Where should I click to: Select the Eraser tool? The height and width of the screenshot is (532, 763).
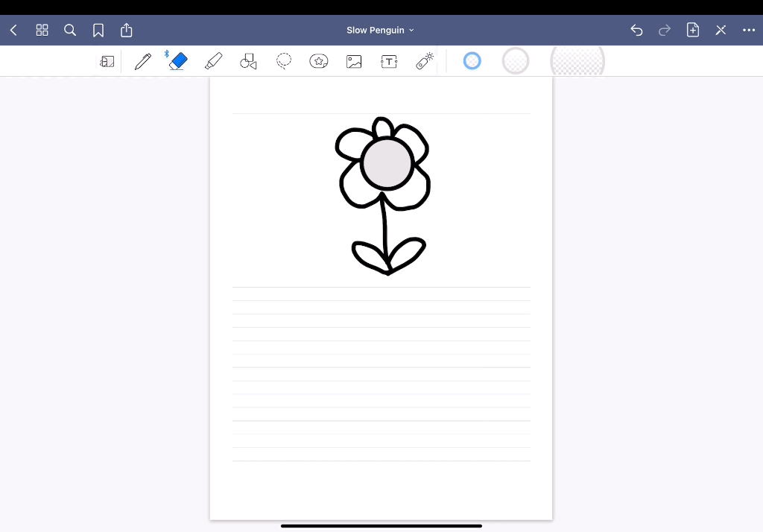point(178,61)
